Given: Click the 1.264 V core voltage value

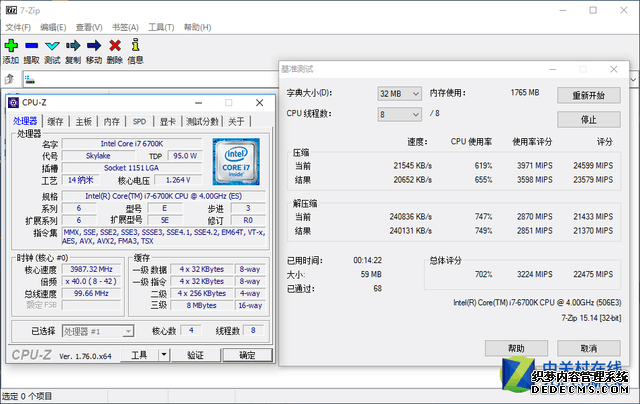Looking at the screenshot, I should coord(178,180).
